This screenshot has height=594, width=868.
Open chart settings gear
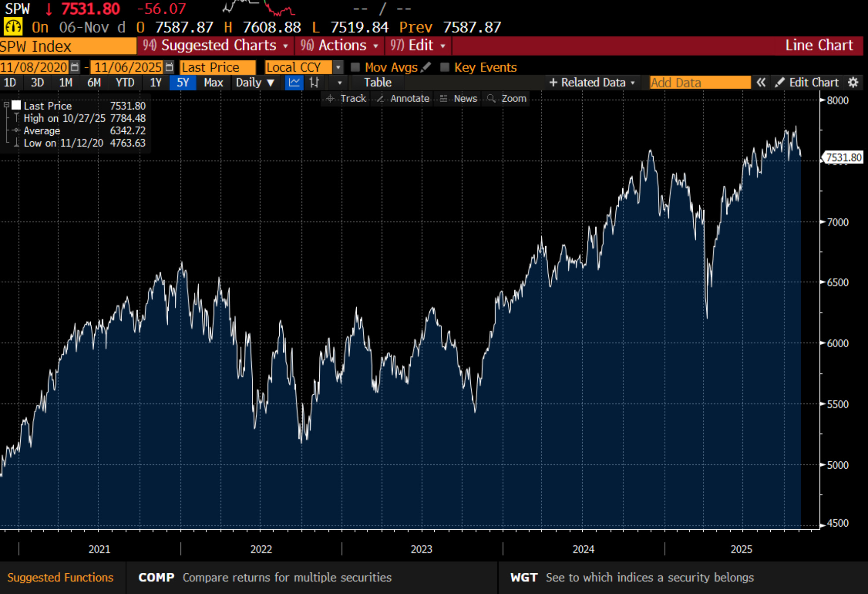[x=853, y=82]
